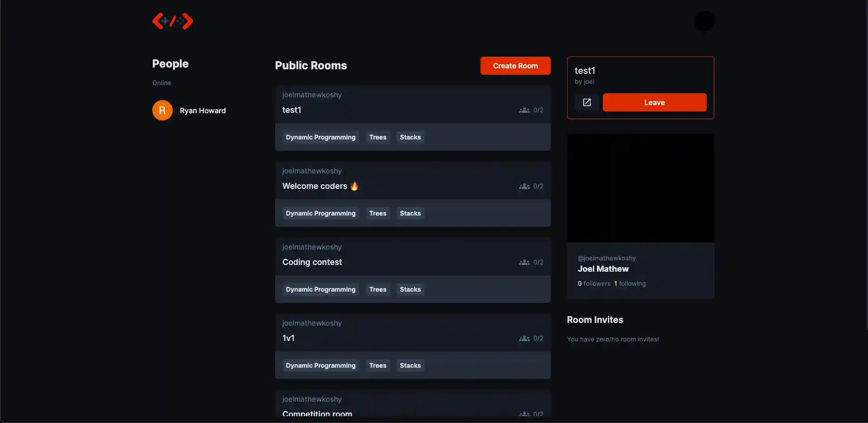Open the Welcome coders room

click(315, 186)
